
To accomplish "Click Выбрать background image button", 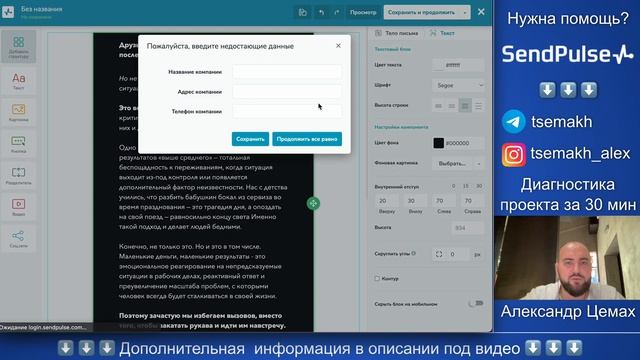I will tap(452, 164).
